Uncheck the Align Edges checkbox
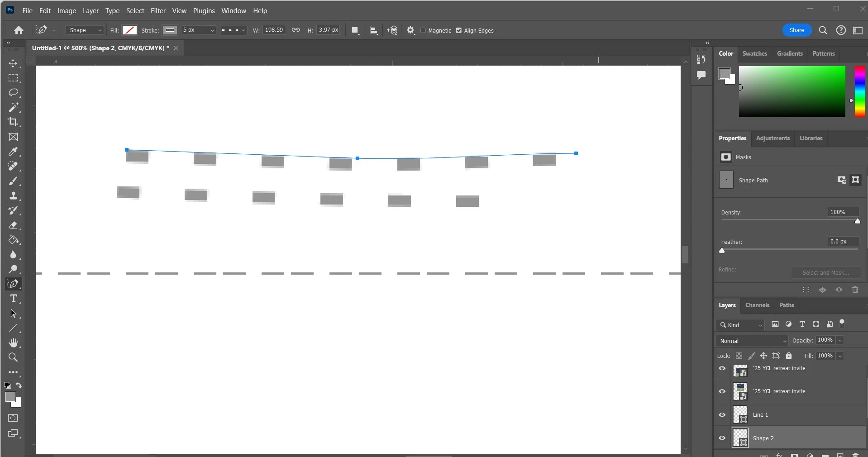The height and width of the screenshot is (457, 868). (459, 30)
